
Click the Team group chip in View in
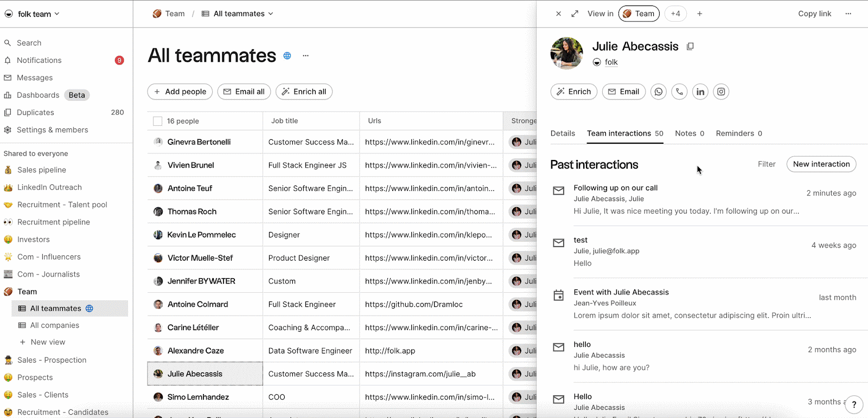click(639, 14)
